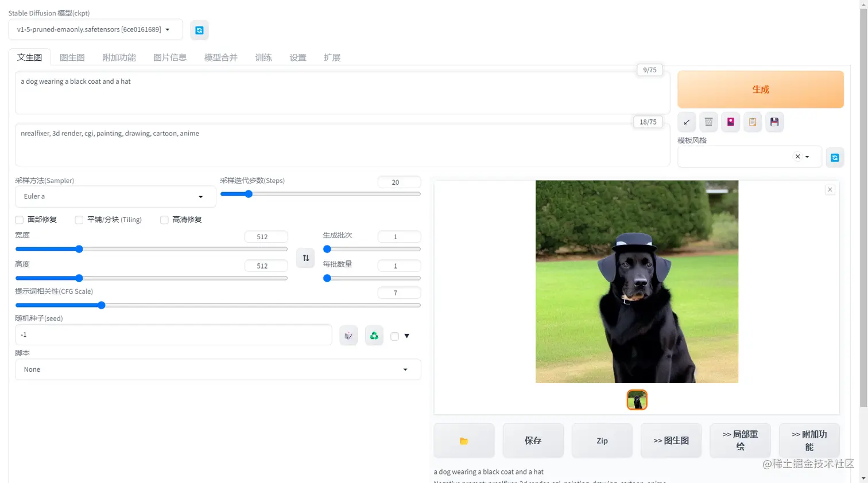Open the 设置 tab
This screenshot has height=483, width=868.
click(298, 57)
